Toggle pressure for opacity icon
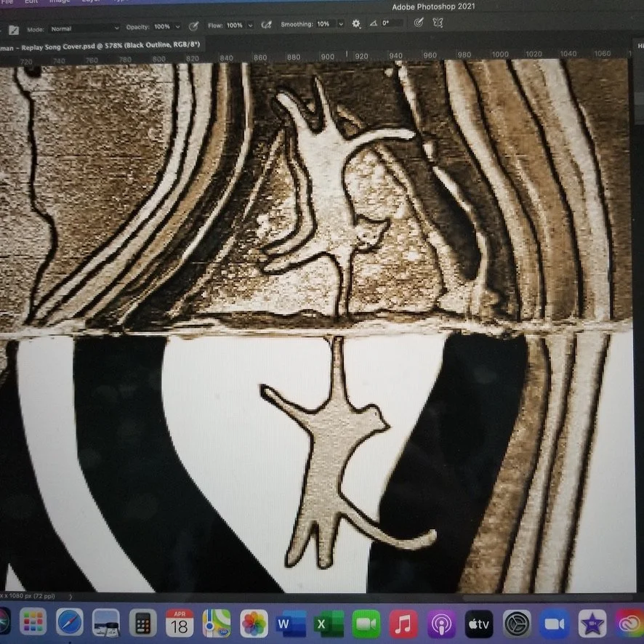 [193, 26]
